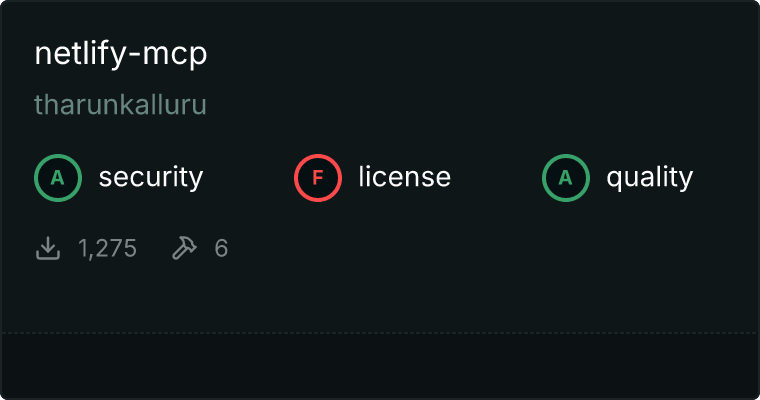Image resolution: width=760 pixels, height=400 pixels.
Task: Click the green A security grade badge
Action: 58,178
